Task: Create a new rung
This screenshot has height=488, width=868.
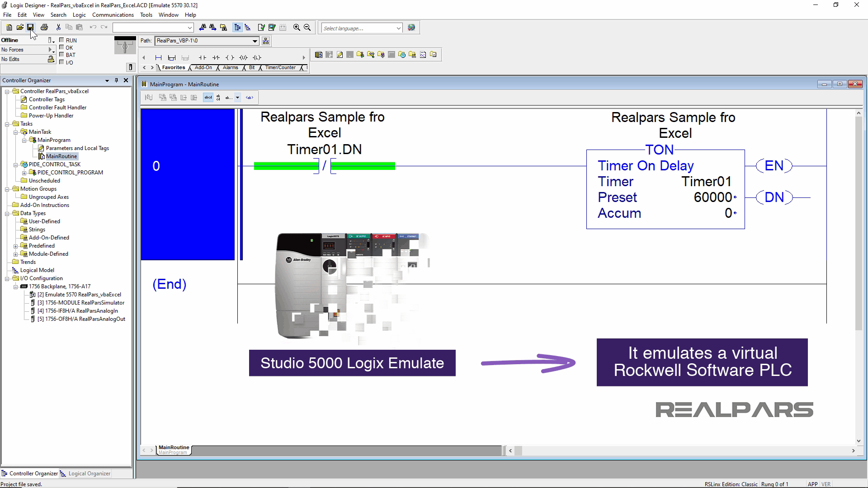Action: coord(159,58)
